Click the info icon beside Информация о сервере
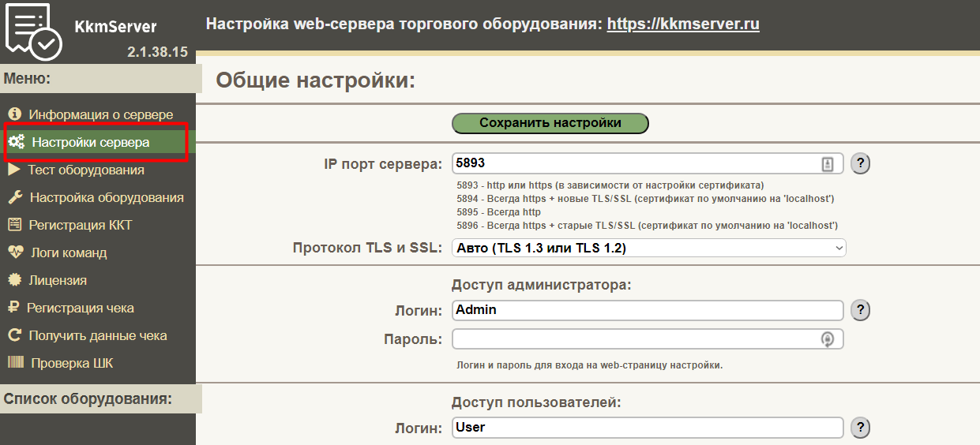980x445 pixels. click(x=15, y=114)
